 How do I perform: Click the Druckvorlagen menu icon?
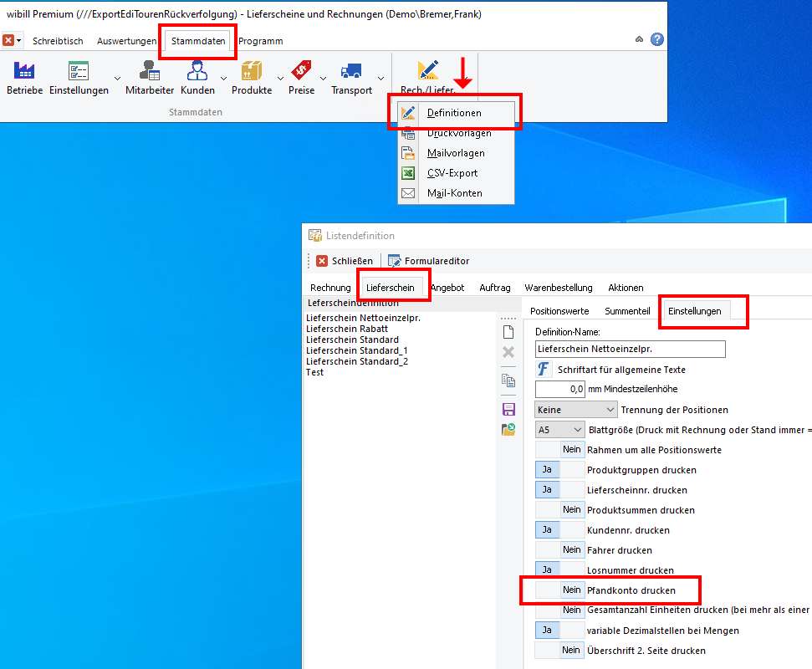[408, 134]
